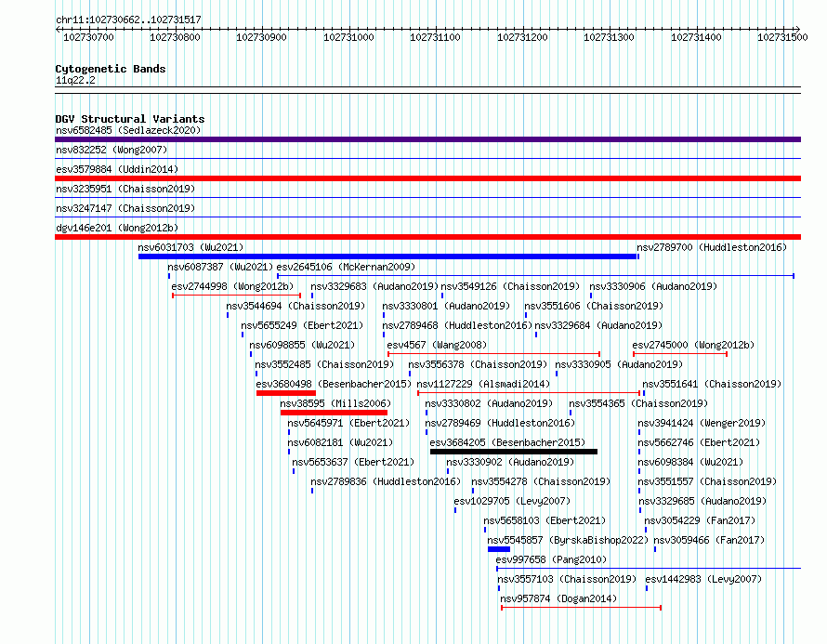Select the blue nsv6031703 variant bar
The image size is (827, 644).
[387, 256]
